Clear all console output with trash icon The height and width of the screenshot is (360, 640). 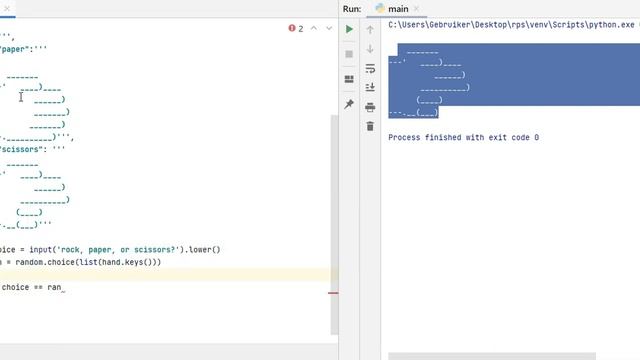click(370, 126)
